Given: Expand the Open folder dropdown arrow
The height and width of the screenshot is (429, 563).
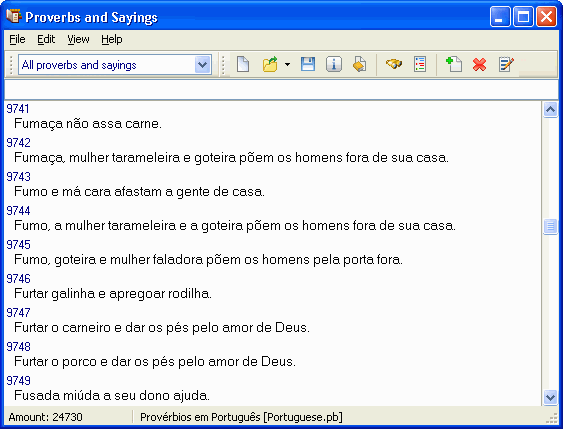Looking at the screenshot, I should point(287,65).
